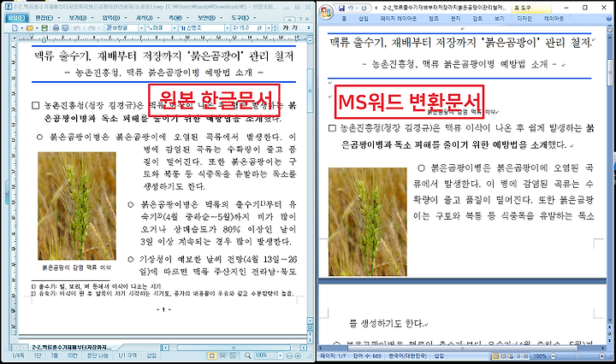Click Open folder icon in Hangul toolbar
Image resolution: width=616 pixels, height=364 pixels.
(29, 28)
